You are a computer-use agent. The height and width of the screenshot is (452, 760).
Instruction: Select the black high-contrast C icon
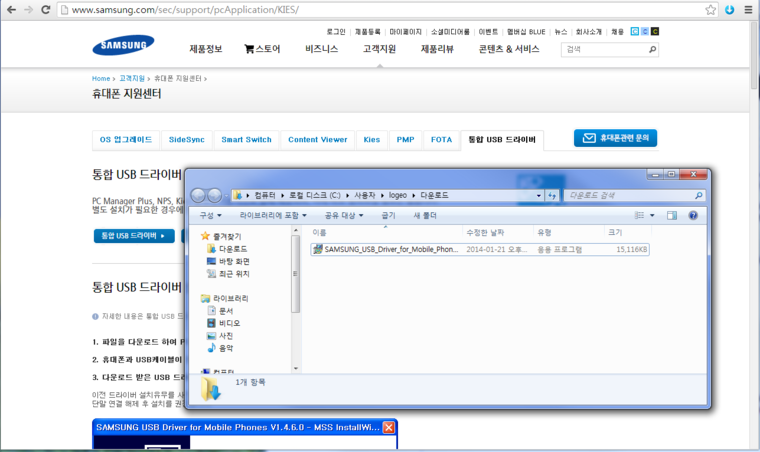pos(655,31)
